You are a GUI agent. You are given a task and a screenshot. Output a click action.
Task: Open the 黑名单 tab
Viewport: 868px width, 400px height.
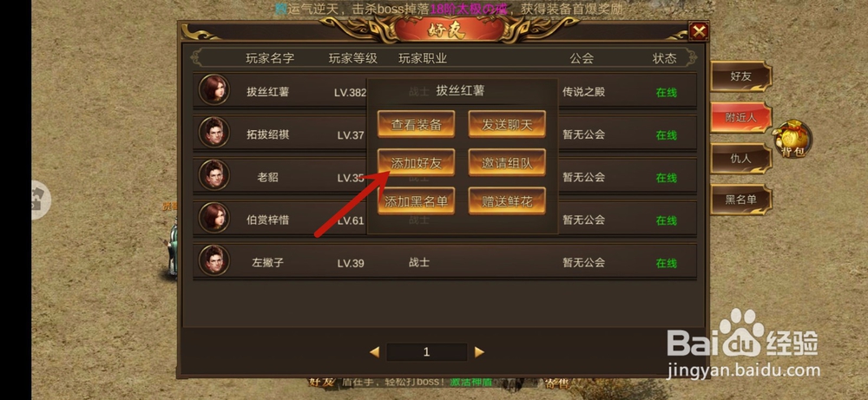click(x=740, y=200)
